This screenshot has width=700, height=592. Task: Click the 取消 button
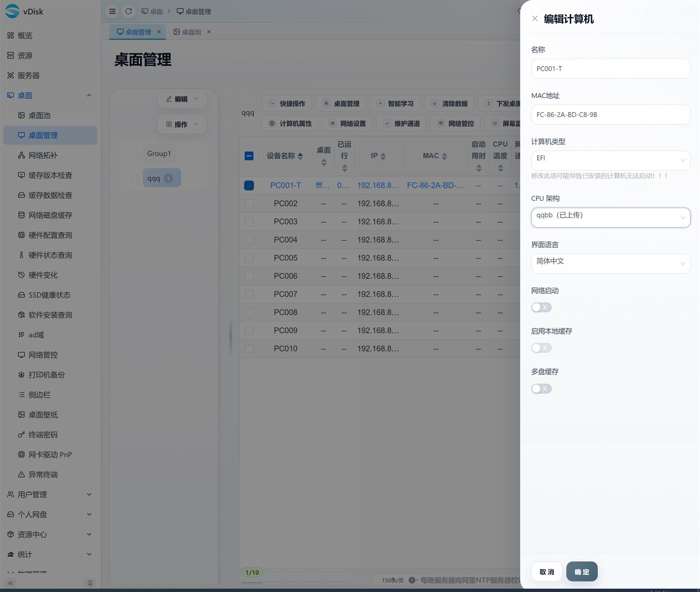[x=547, y=571]
